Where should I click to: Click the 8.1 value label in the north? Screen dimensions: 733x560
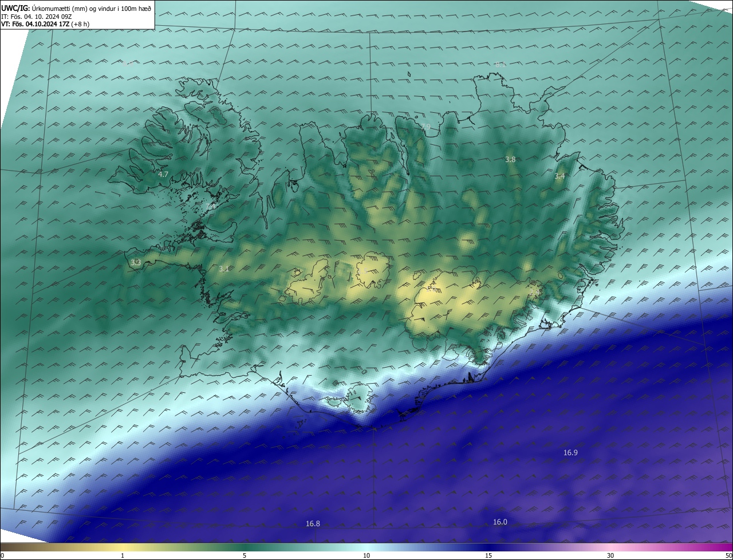click(501, 65)
